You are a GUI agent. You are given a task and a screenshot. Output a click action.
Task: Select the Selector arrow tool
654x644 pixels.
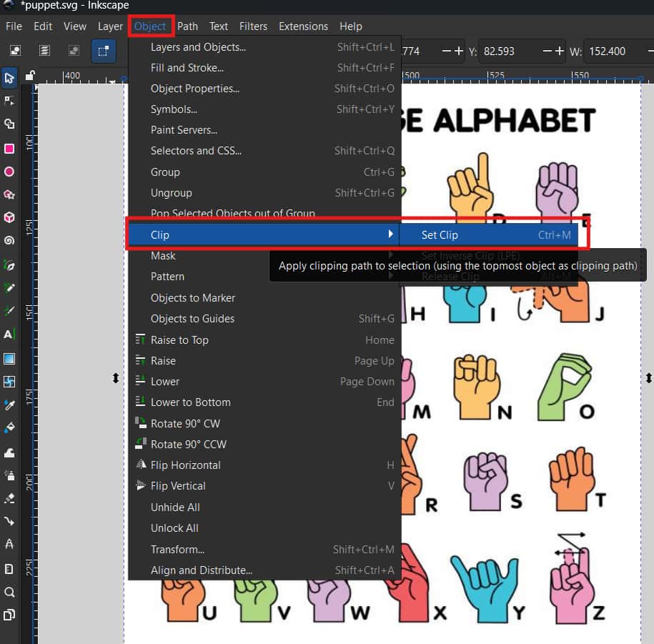(9, 78)
